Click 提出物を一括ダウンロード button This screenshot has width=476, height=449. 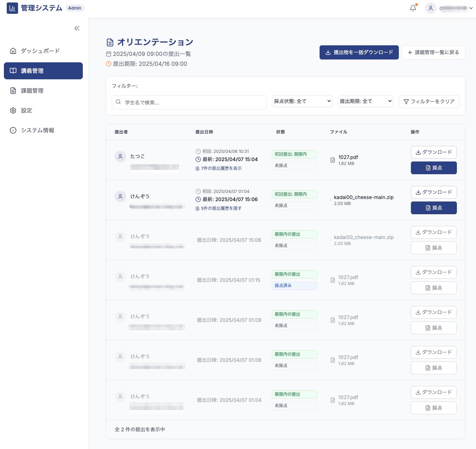click(359, 52)
